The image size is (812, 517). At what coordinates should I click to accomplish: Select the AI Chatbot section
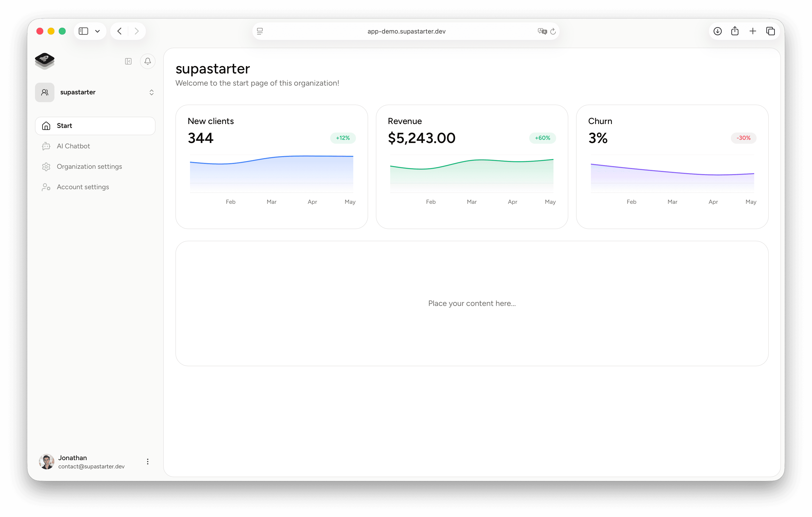[73, 146]
